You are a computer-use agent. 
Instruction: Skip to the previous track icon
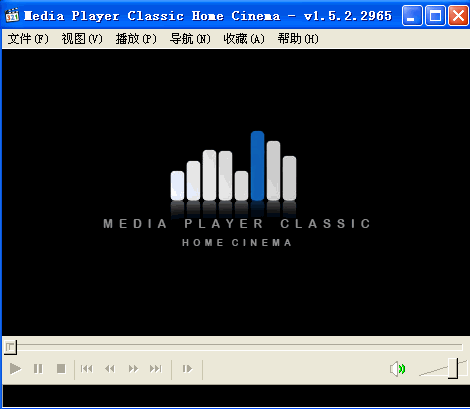(x=87, y=369)
